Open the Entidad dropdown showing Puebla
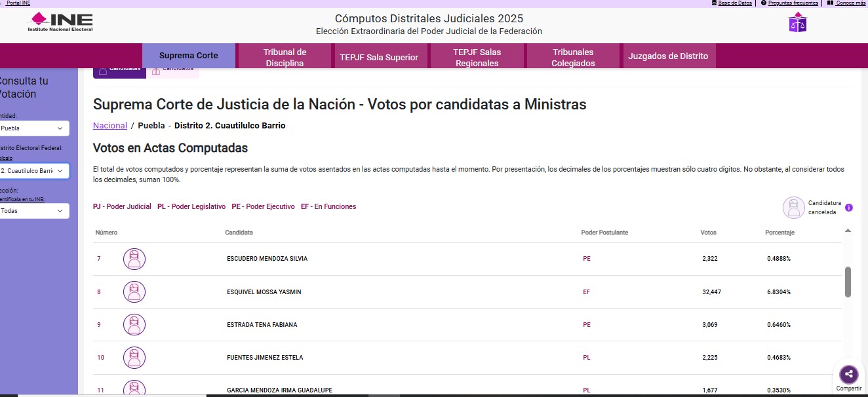The image size is (868, 397). click(34, 128)
